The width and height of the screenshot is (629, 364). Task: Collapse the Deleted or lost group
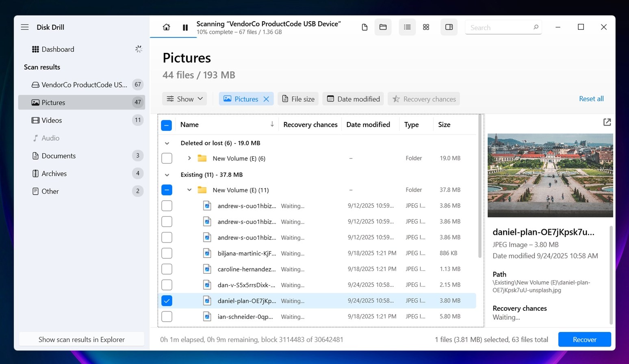[x=167, y=143]
